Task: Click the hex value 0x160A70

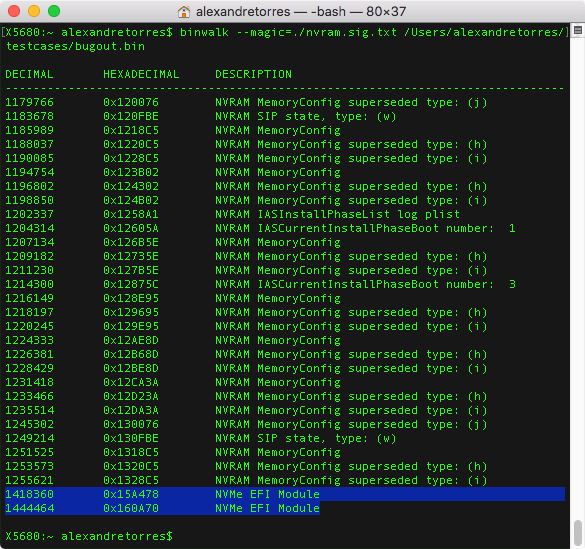Action: [x=131, y=508]
